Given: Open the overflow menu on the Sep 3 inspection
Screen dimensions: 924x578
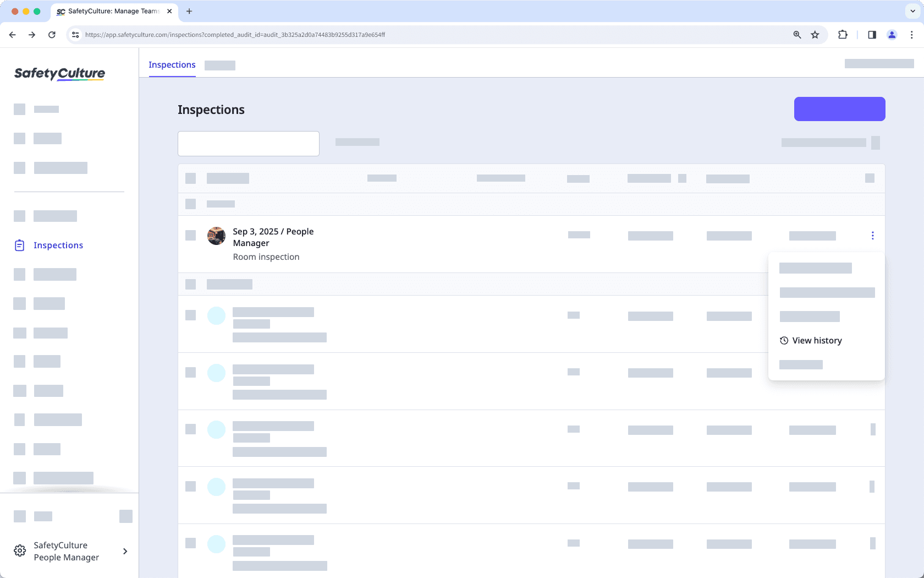Looking at the screenshot, I should tap(872, 235).
